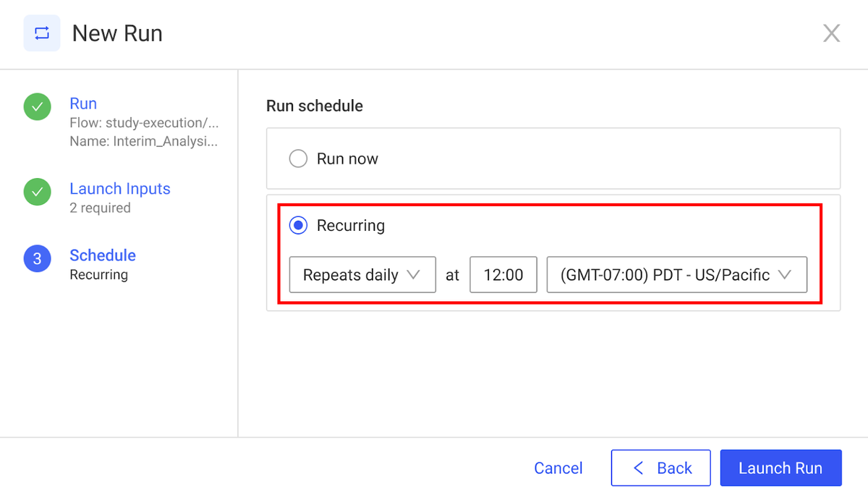Go to the Launch Inputs step
The width and height of the screenshot is (868, 495).
click(x=120, y=189)
